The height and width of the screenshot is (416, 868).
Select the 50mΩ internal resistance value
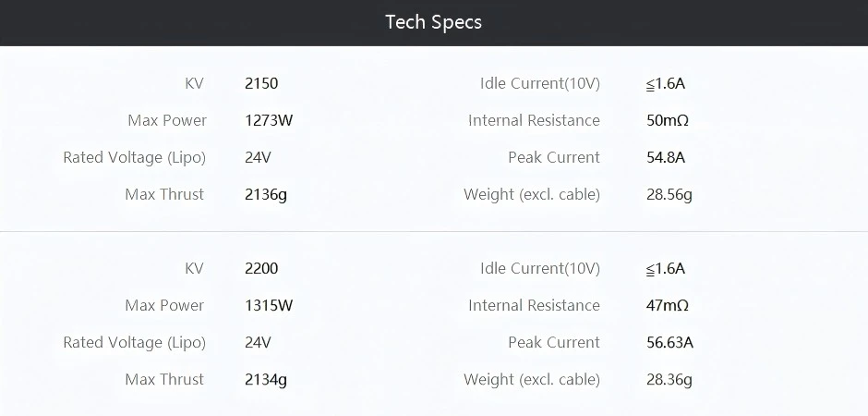(668, 120)
